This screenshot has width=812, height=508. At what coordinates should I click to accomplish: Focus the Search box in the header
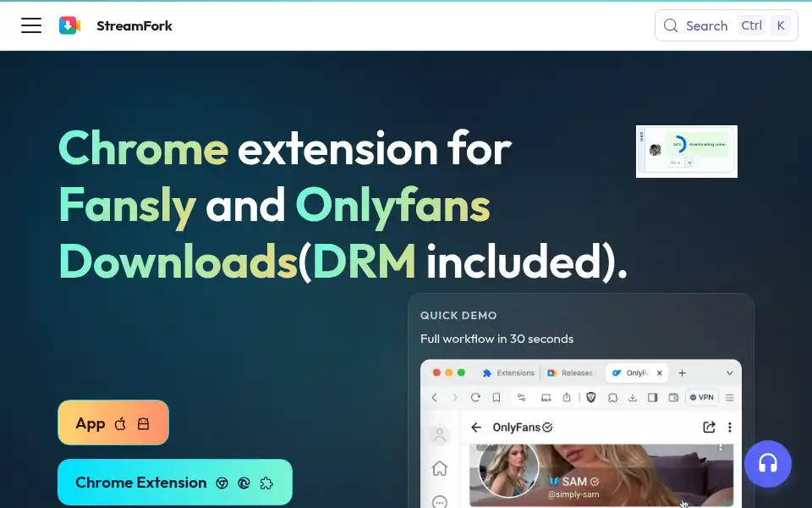click(726, 25)
